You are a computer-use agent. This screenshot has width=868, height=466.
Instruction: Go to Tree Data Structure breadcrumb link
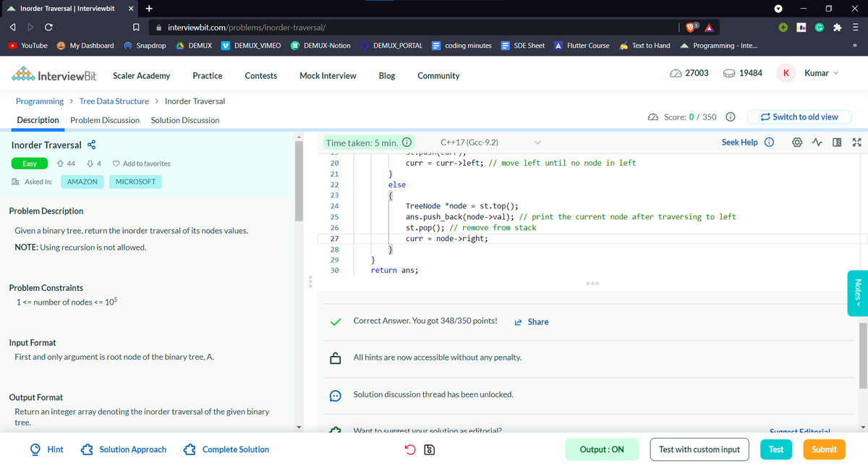pyautogui.click(x=114, y=101)
